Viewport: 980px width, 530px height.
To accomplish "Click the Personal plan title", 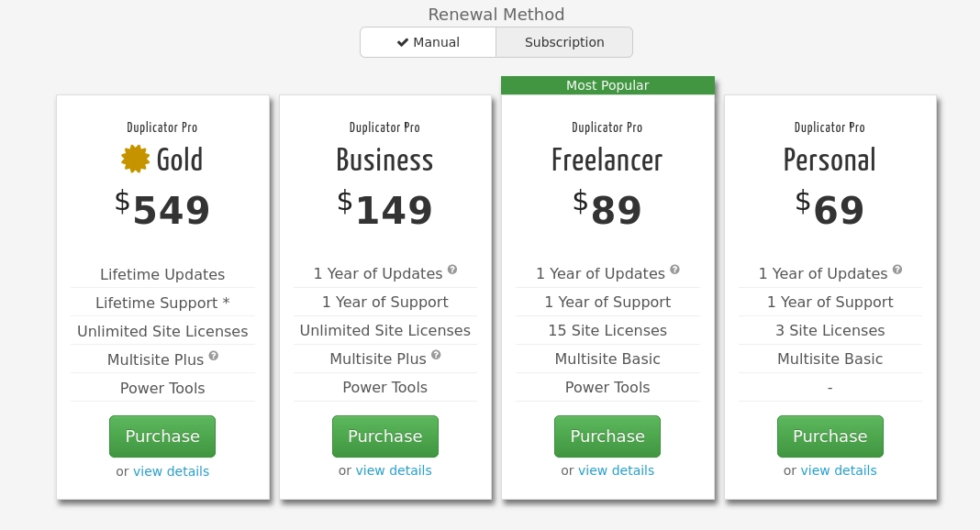I will pos(830,160).
